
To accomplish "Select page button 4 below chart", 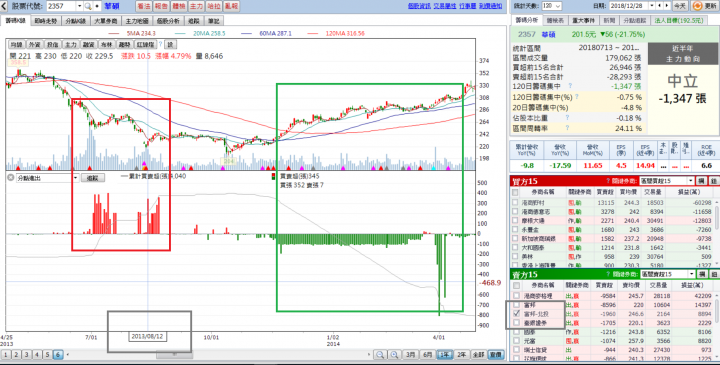I will (x=37, y=354).
